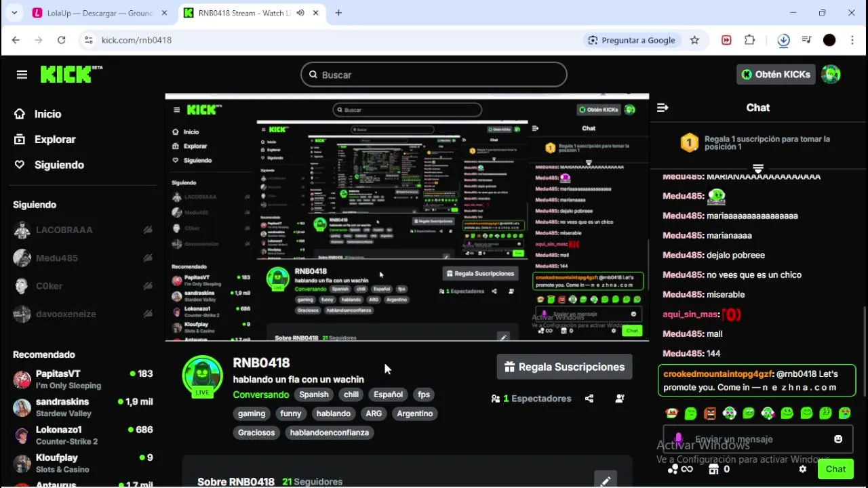
Task: Open recommended channel sandraskins
Action: pyautogui.click(x=83, y=407)
